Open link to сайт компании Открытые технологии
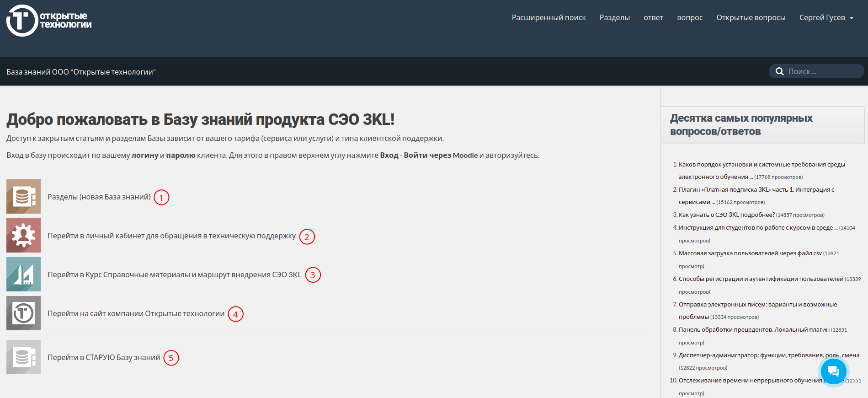868x398 pixels. click(x=136, y=313)
